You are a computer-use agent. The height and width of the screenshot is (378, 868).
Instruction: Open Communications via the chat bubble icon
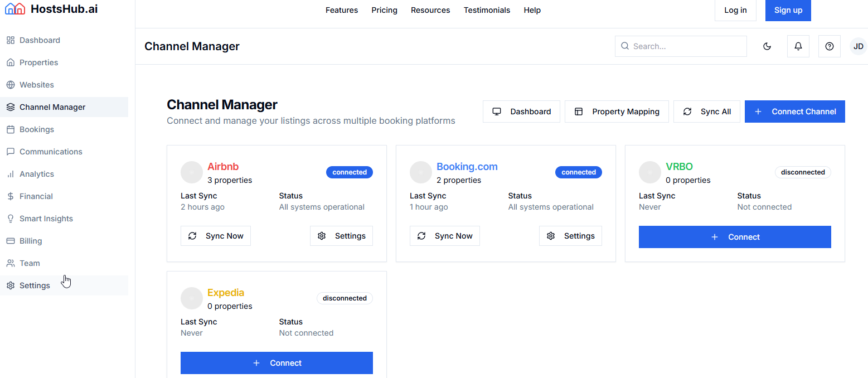point(11,151)
